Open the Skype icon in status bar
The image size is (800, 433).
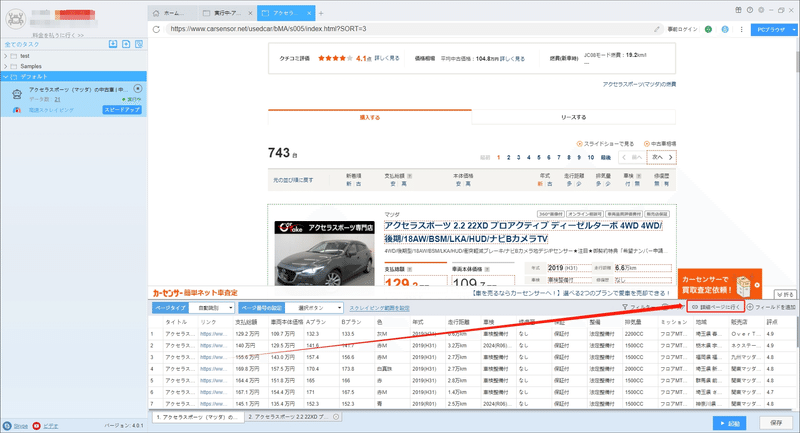(7, 426)
